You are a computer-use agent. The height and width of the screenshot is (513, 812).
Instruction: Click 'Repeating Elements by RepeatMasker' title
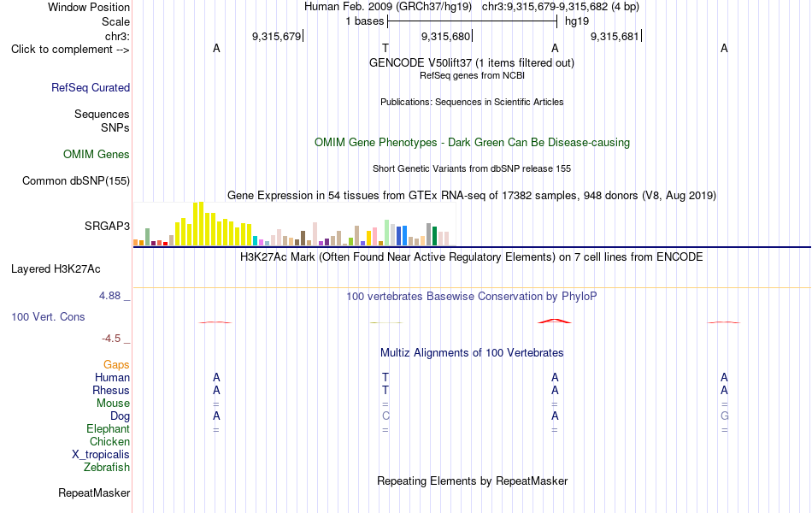[x=473, y=481]
